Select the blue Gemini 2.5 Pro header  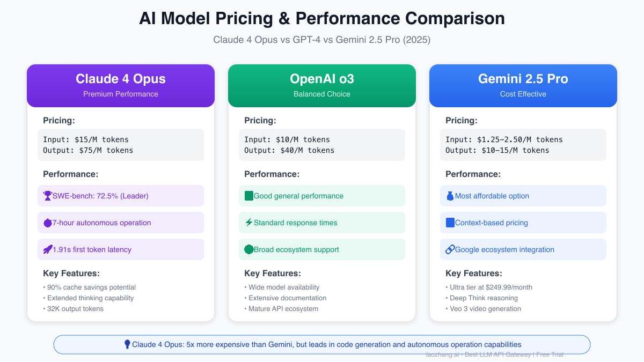[x=523, y=85]
